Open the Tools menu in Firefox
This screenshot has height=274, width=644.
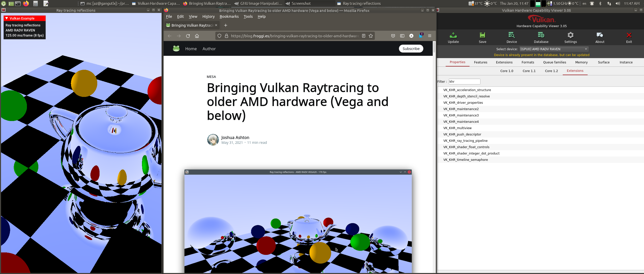point(248,16)
